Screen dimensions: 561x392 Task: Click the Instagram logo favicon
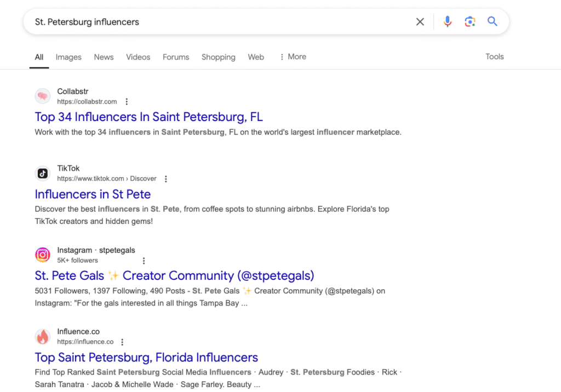pyautogui.click(x=43, y=255)
